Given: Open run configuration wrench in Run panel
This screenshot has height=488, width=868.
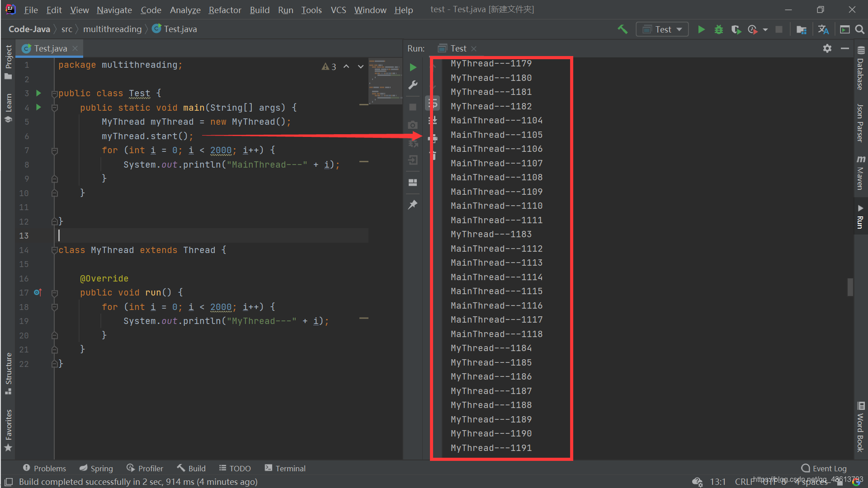Looking at the screenshot, I should (413, 85).
